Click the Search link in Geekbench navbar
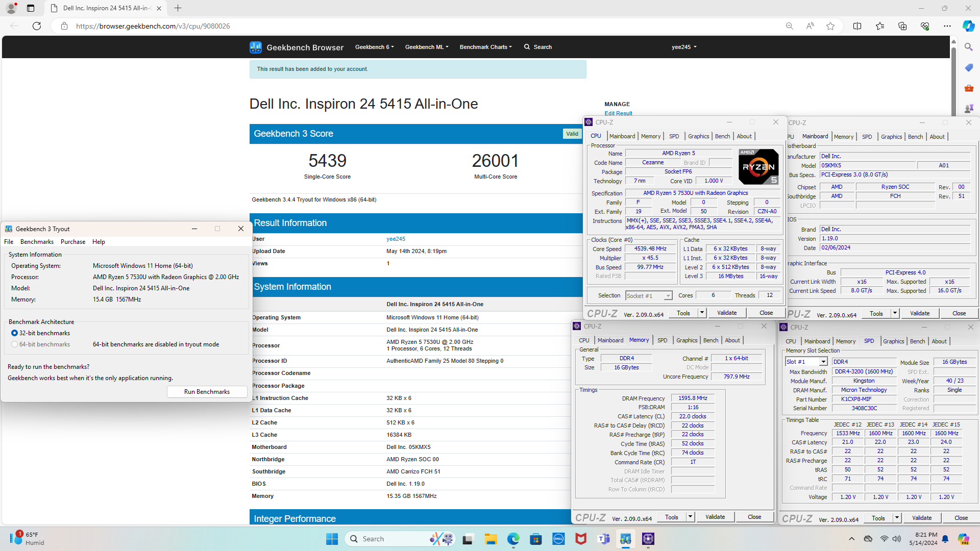The image size is (980, 551). click(537, 47)
